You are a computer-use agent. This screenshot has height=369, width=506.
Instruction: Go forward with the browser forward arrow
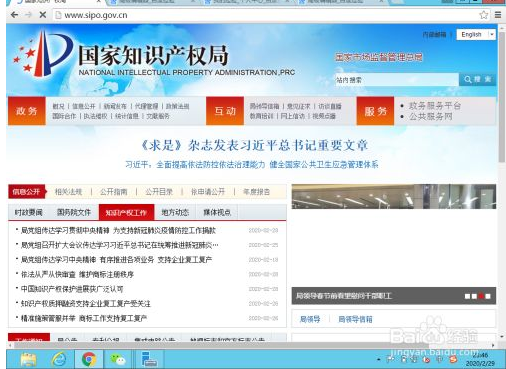click(x=28, y=15)
